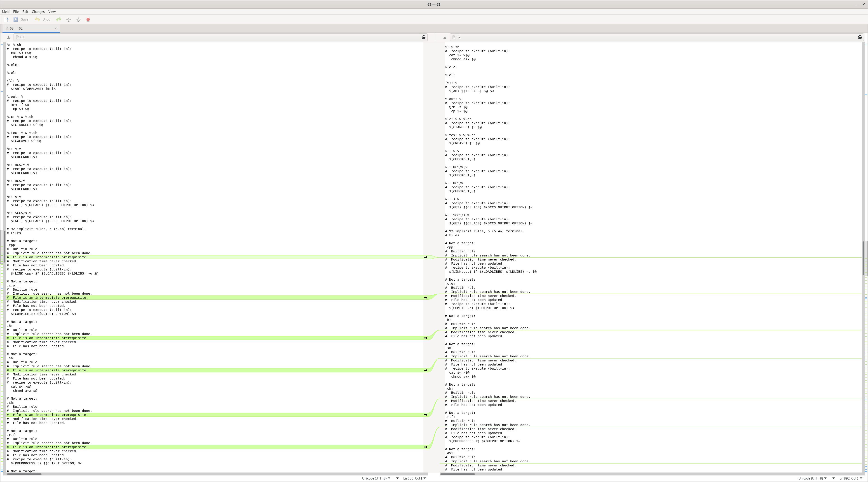The width and height of the screenshot is (868, 482).
Task: Push .cpp change to right with arrow
Action: coord(426,257)
